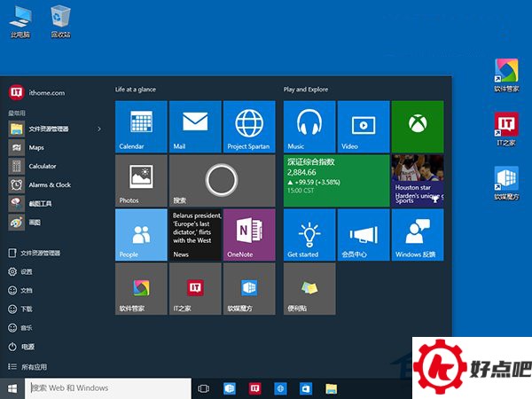Open Maps from most used list
The height and width of the screenshot is (399, 532).
(x=27, y=147)
